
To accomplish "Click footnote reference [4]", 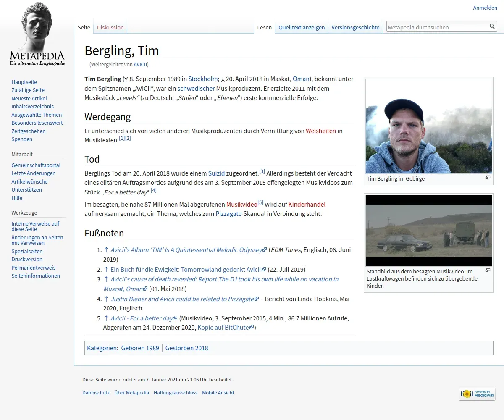I will 153,190.
